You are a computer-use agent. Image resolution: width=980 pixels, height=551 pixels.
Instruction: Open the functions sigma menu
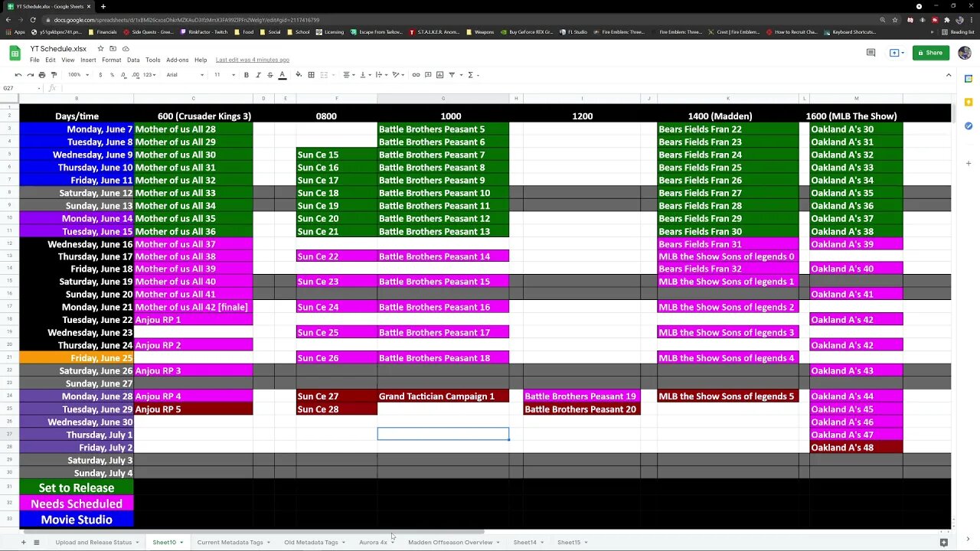[472, 75]
